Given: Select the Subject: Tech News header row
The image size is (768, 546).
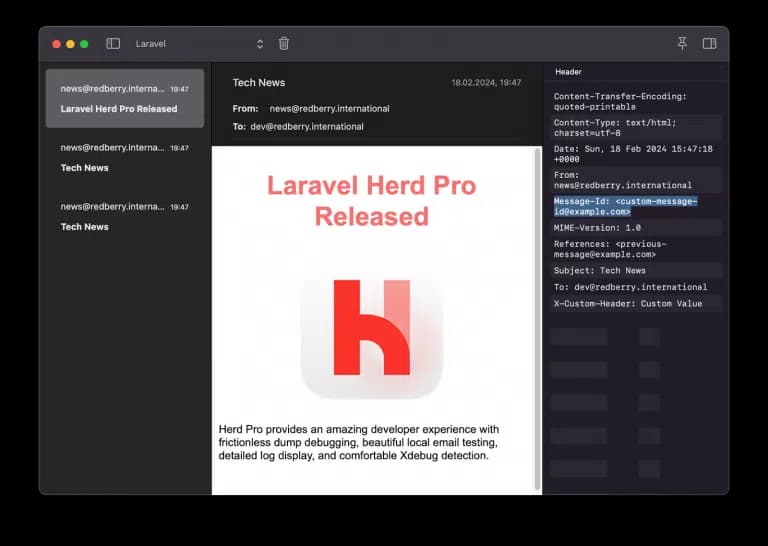Looking at the screenshot, I should coord(635,270).
